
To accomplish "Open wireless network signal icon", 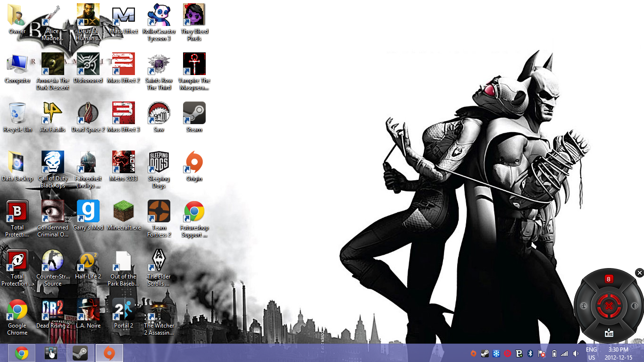I will click(564, 353).
